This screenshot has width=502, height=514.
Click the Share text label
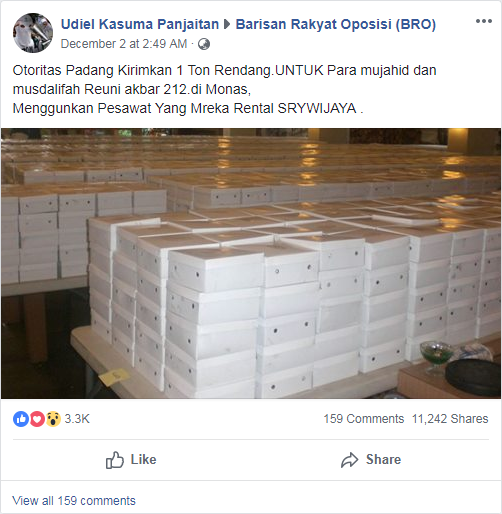point(383,460)
